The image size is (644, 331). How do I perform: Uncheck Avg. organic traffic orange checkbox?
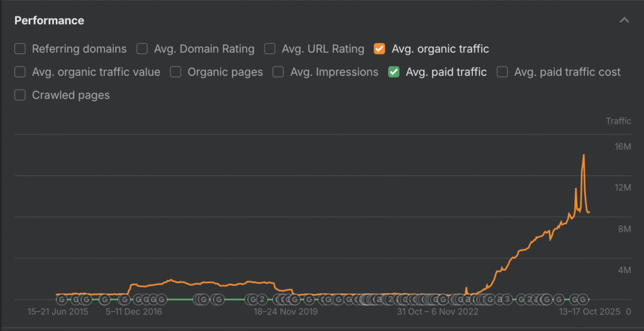(x=379, y=49)
